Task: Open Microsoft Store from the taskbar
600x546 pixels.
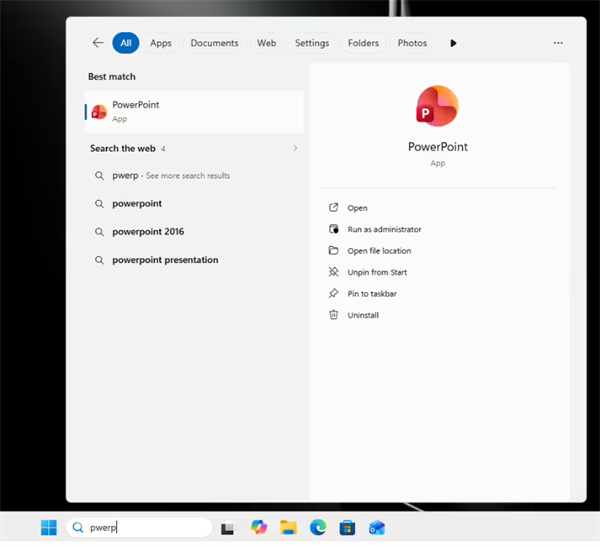Action: tap(347, 528)
